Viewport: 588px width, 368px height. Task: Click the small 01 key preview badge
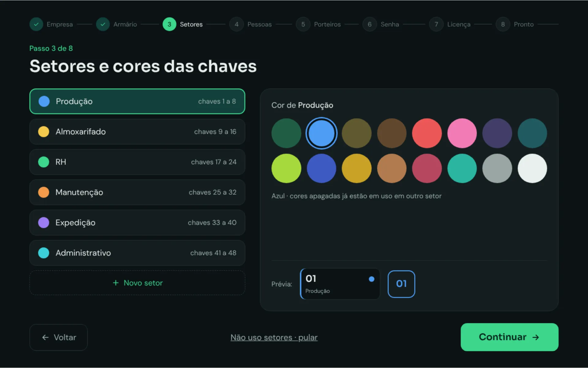pos(401,284)
